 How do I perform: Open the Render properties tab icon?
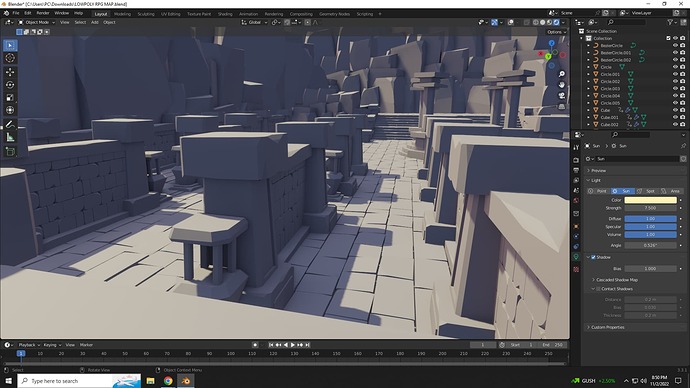pyautogui.click(x=576, y=160)
